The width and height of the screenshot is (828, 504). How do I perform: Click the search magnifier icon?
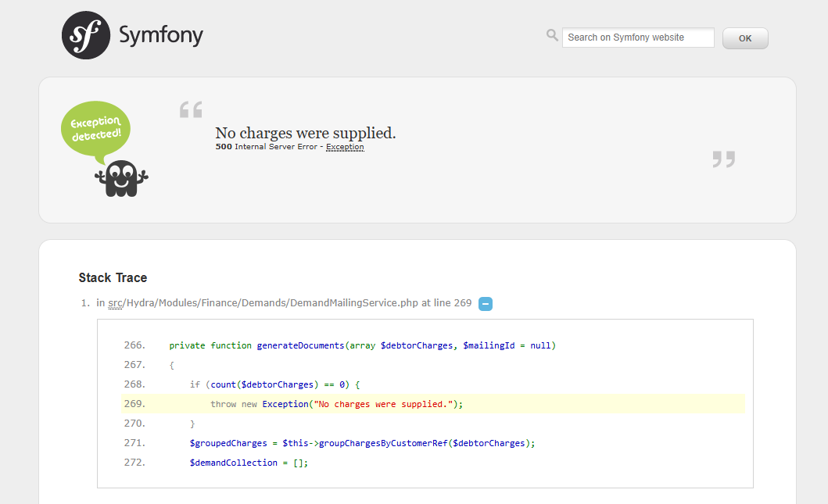[x=552, y=35]
